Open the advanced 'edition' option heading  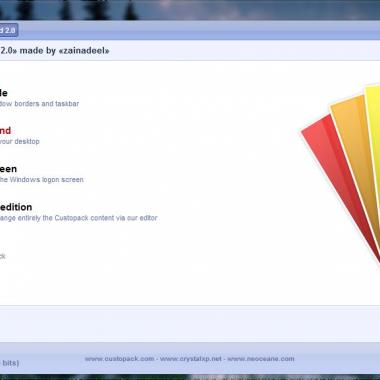coord(16,207)
